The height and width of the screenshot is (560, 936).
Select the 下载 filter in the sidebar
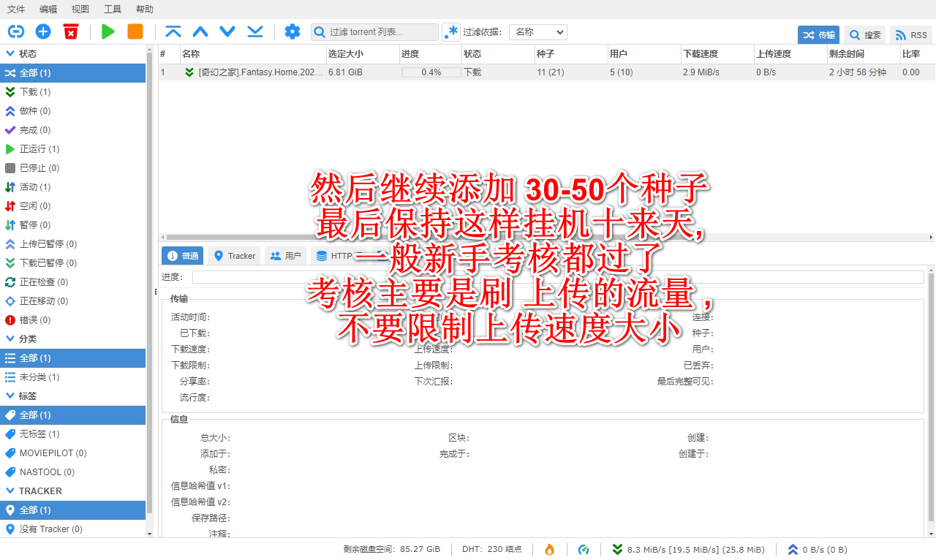(40, 91)
